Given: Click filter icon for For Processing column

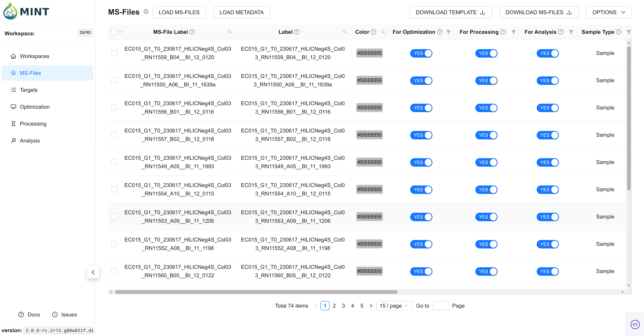Looking at the screenshot, I should [x=513, y=32].
